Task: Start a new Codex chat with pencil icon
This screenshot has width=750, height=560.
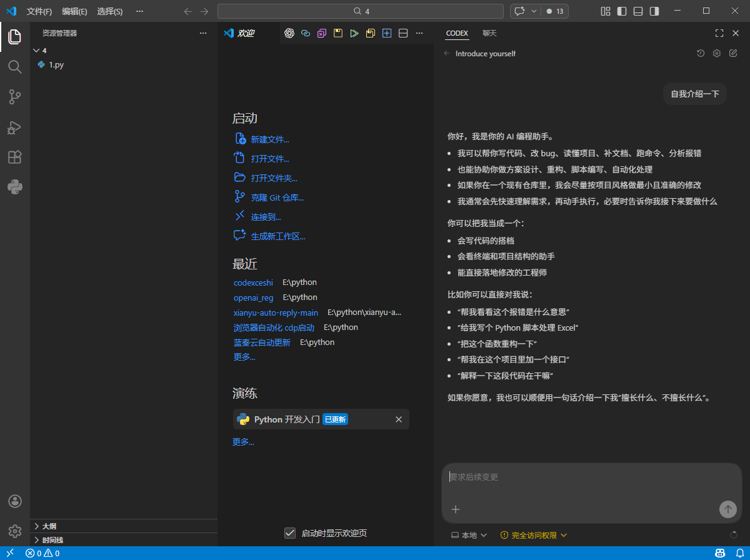Action: click(732, 53)
